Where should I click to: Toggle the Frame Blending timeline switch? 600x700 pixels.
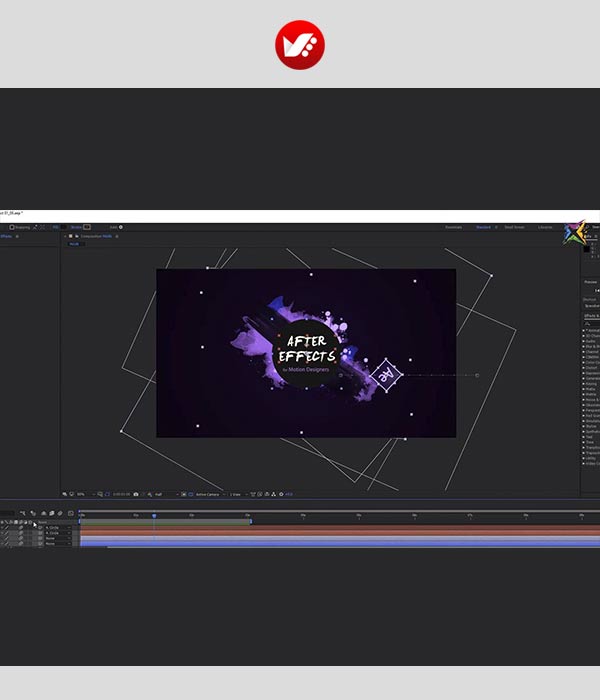[x=52, y=513]
